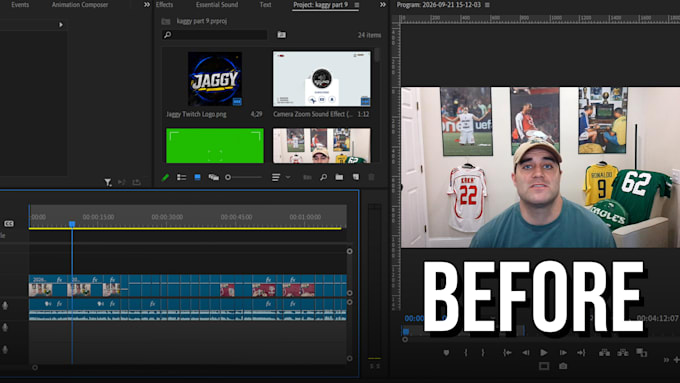Toggle the closed captions CC track button

pos(9,224)
